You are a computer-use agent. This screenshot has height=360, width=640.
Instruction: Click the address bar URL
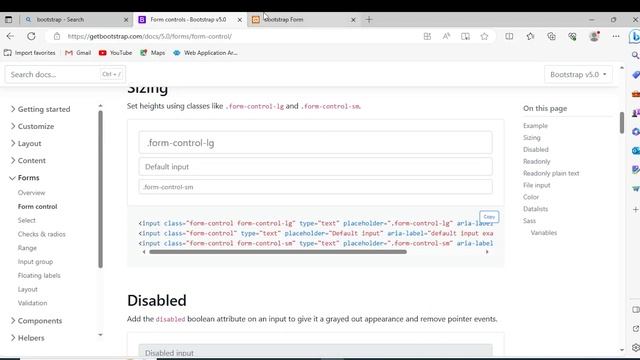click(150, 36)
